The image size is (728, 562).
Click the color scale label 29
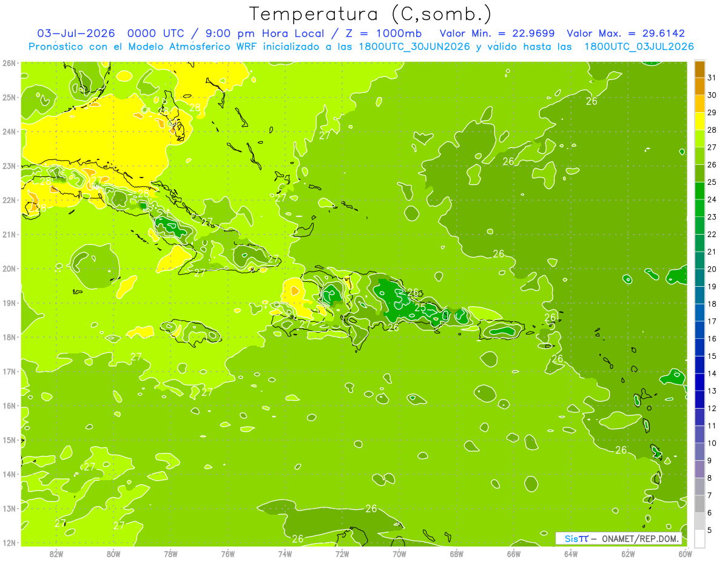coord(712,113)
